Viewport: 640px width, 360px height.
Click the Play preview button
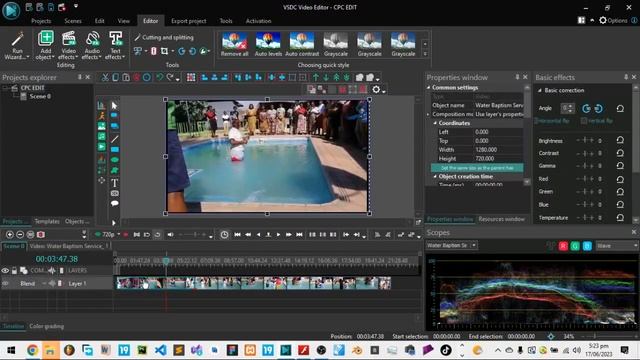[278, 235]
